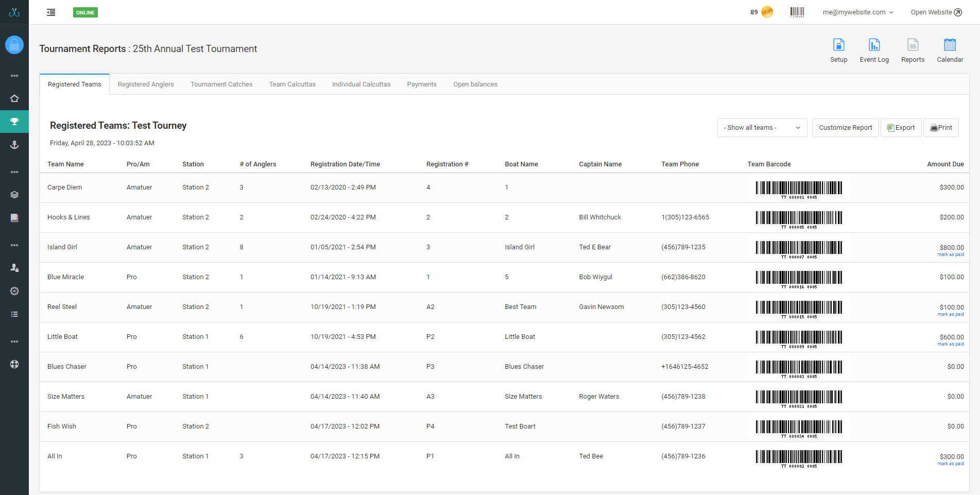Mark Reel Steel's $100.00 as paid

tap(951, 314)
